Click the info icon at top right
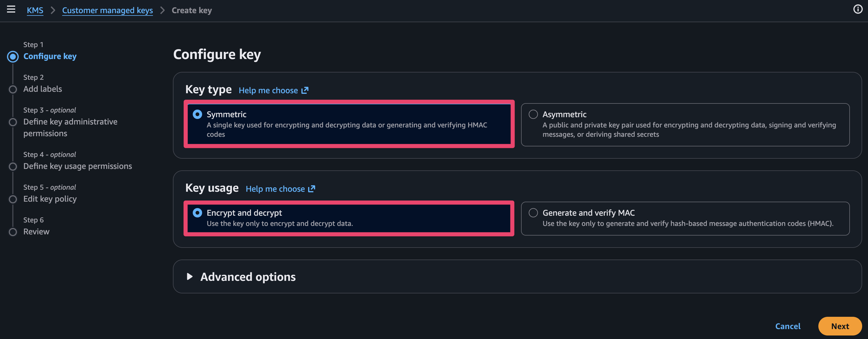The width and height of the screenshot is (868, 339). pyautogui.click(x=857, y=9)
